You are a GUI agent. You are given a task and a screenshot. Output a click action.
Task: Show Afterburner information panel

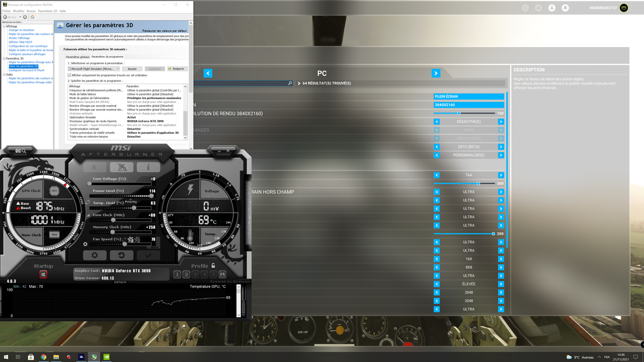148,167
